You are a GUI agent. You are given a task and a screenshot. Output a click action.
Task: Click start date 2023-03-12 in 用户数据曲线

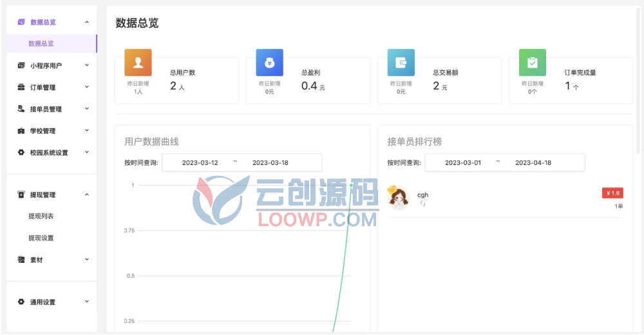point(200,163)
